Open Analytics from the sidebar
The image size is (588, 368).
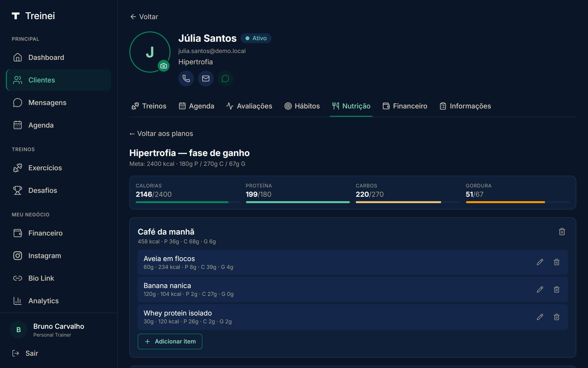click(59, 301)
